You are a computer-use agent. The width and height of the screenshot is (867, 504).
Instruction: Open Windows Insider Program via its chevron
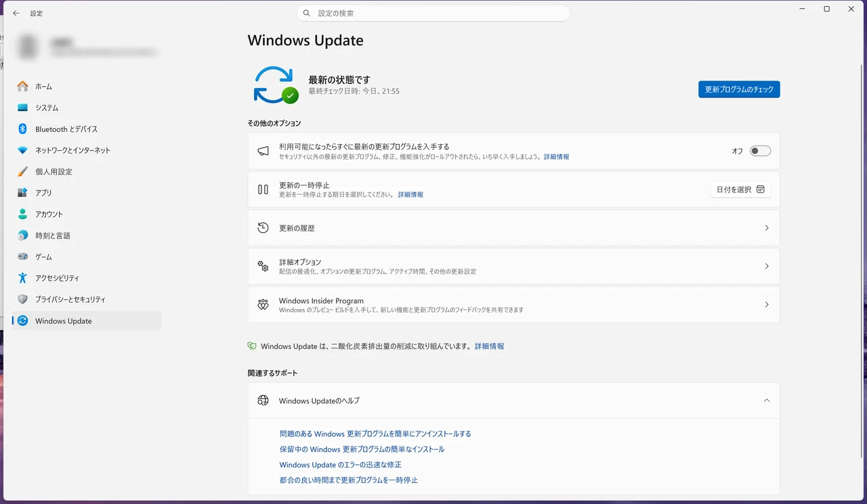coord(767,305)
